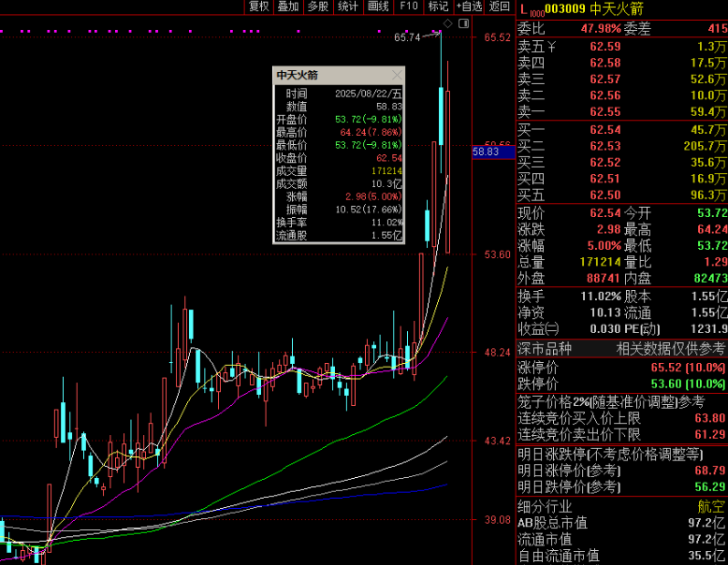This screenshot has width=728, height=565.
Task: Click the 深市品种 header
Action: pyautogui.click(x=545, y=349)
